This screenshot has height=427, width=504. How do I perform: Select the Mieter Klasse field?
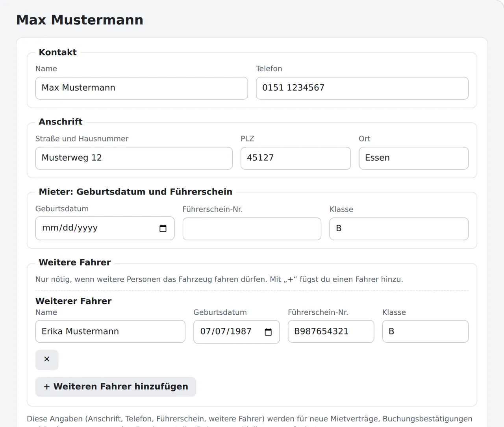[399, 229]
